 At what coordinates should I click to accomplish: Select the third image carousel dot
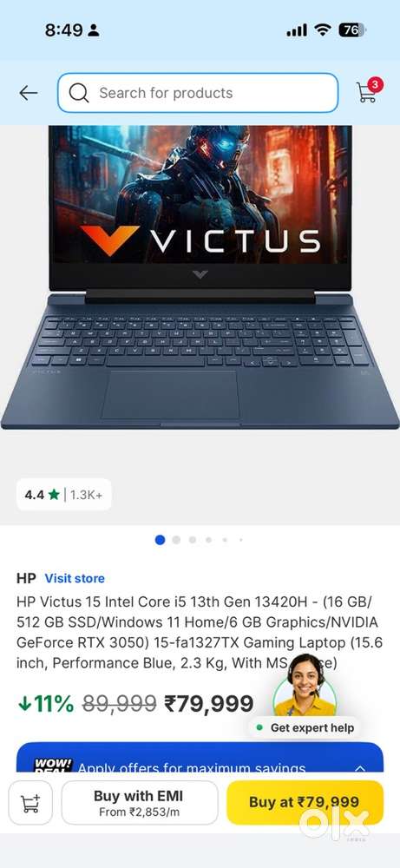click(x=193, y=540)
